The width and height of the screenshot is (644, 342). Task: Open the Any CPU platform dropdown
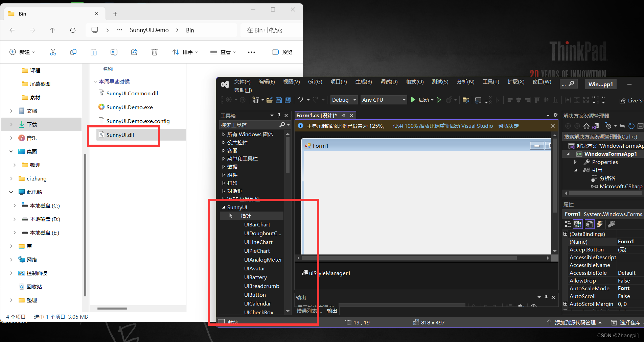(384, 100)
